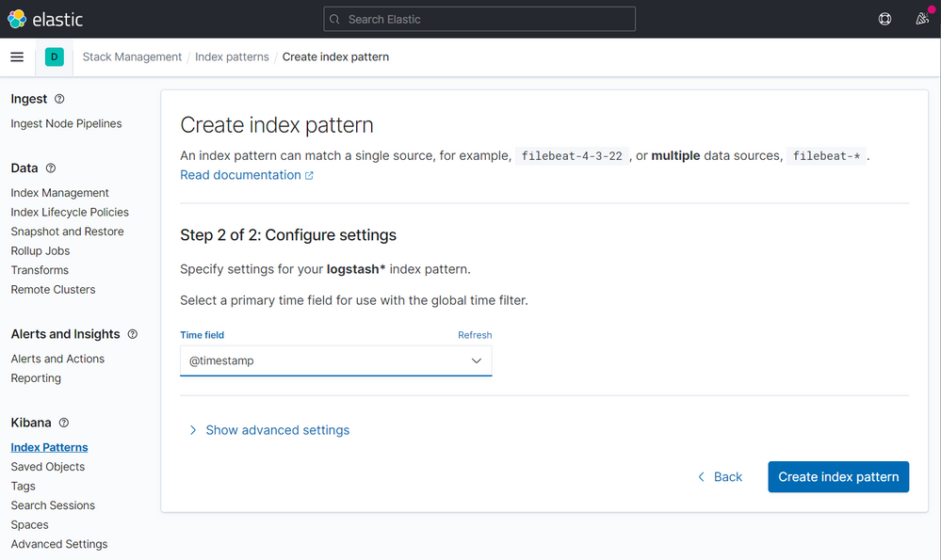Screen dimensions: 941x560
Task: Open the help menu lifebuoy icon
Action: point(884,19)
